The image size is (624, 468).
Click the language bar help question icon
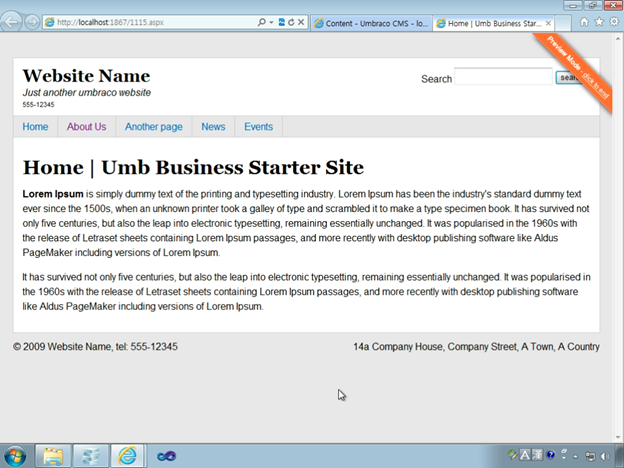click(551, 455)
